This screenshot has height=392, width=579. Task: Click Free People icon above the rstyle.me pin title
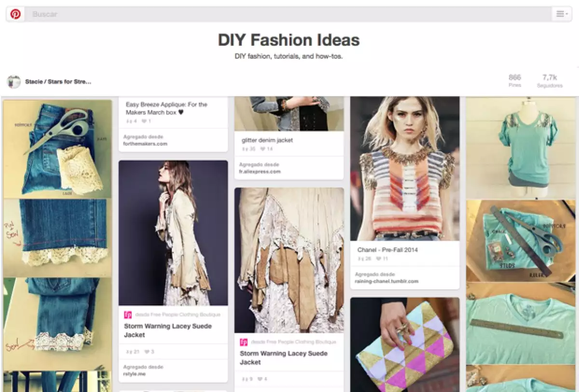(128, 315)
